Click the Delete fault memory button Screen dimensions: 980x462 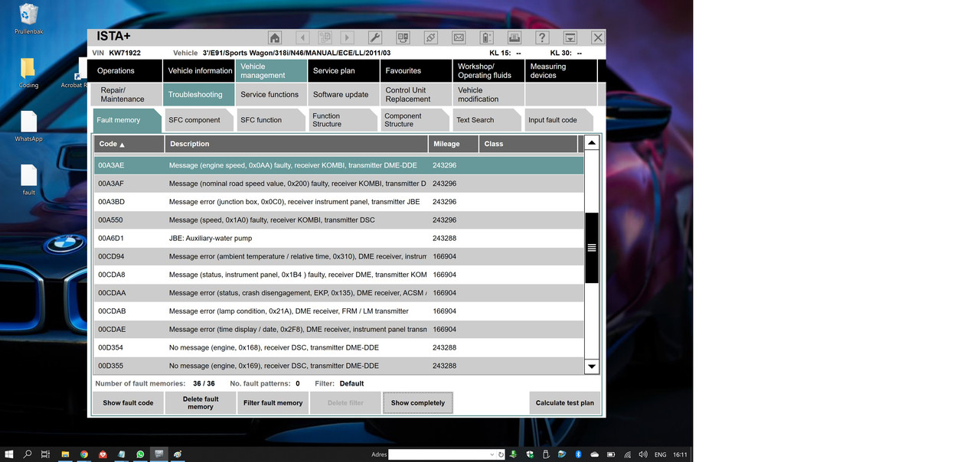tap(201, 403)
